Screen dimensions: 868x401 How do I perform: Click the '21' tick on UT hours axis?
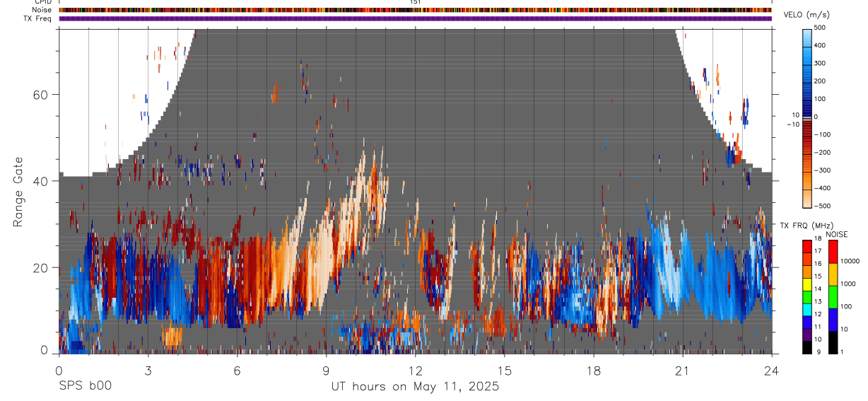(683, 370)
